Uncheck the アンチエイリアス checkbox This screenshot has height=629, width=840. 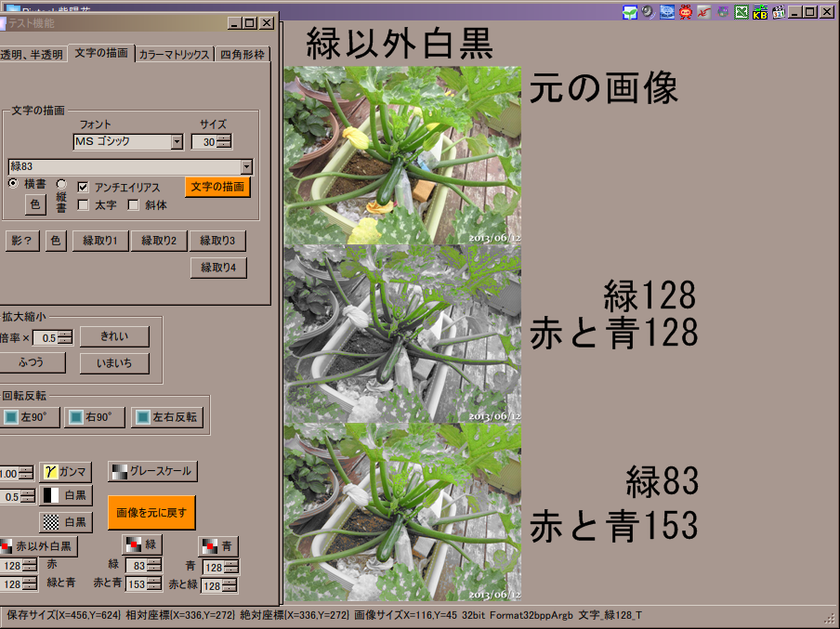point(83,187)
